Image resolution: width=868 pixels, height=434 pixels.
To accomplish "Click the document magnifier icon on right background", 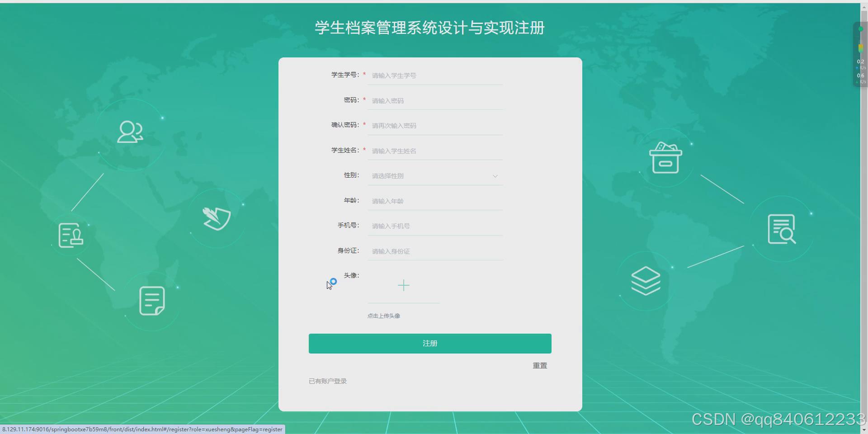I will (x=782, y=229).
